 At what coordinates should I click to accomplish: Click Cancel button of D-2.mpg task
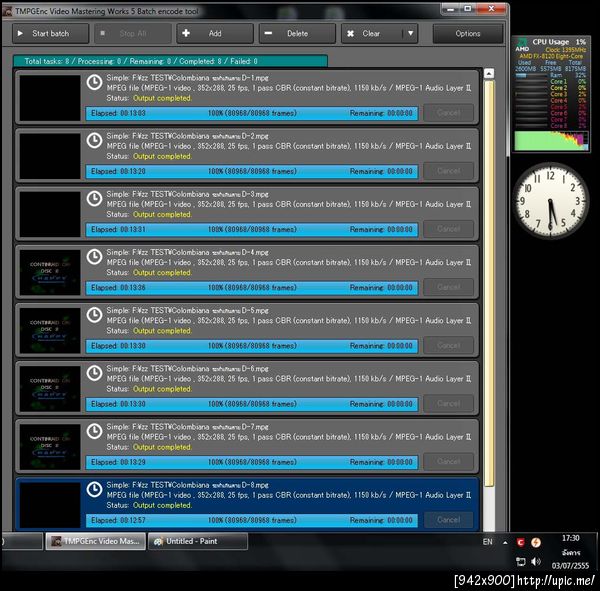[x=448, y=171]
